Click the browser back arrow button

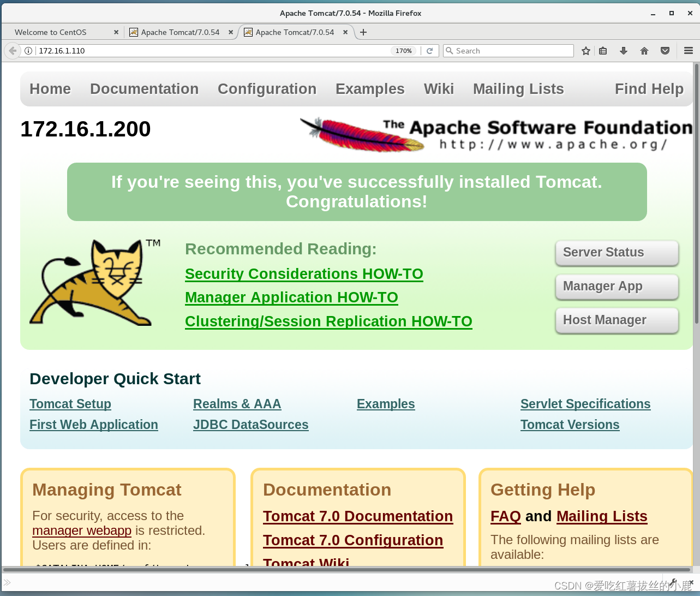click(x=12, y=51)
